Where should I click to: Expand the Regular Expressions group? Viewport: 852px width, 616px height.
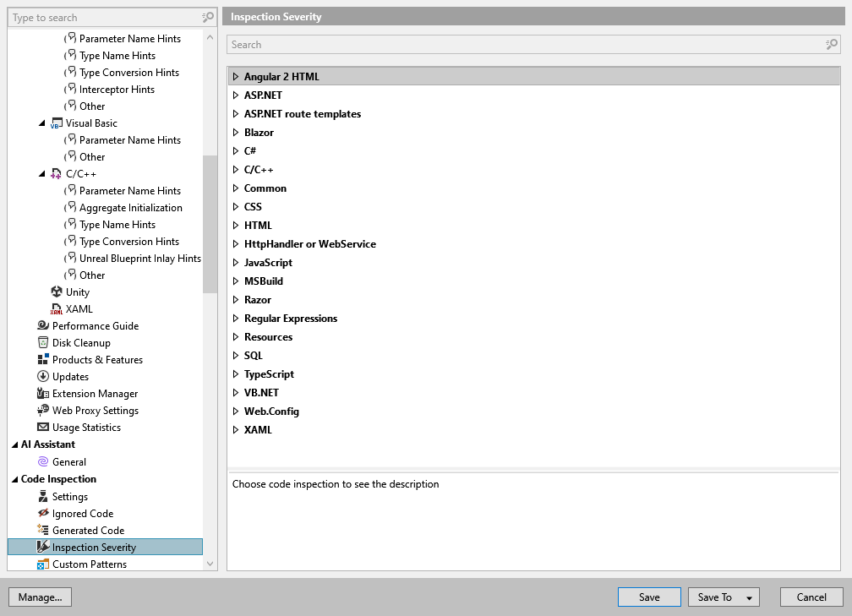coord(235,319)
